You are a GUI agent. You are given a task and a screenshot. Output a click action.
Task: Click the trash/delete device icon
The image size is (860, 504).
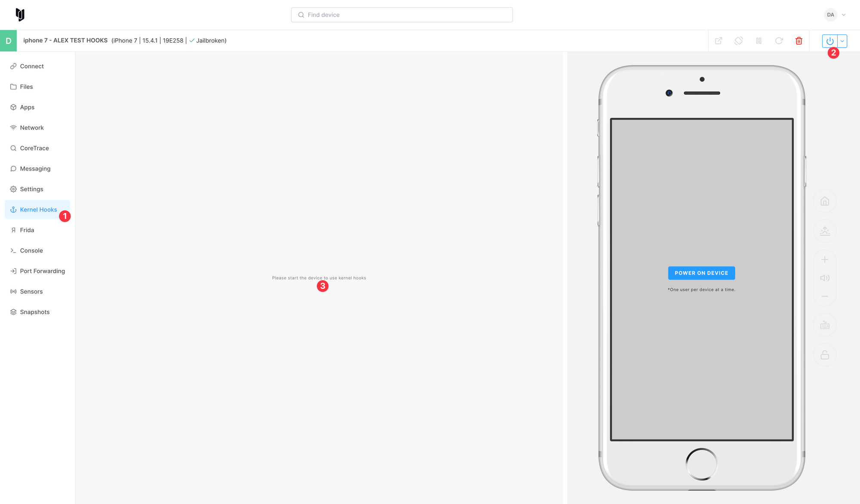(799, 40)
